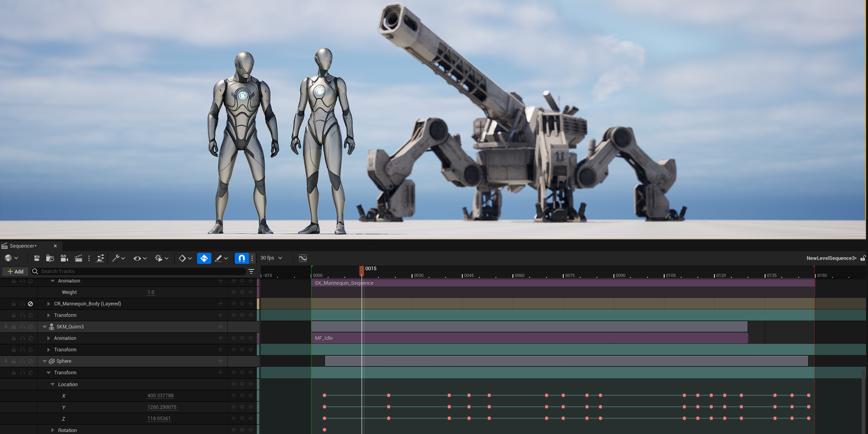Open the curve editor icon
868x434 pixels.
pos(303,258)
